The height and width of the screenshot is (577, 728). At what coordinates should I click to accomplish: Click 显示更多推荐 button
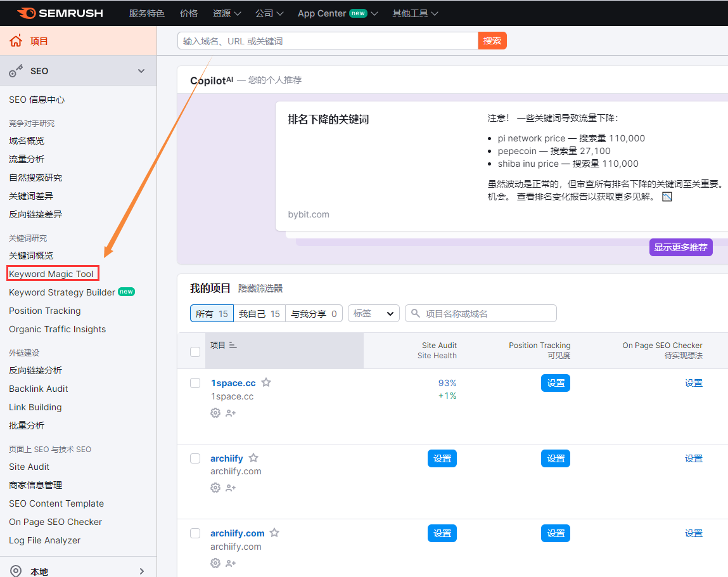pyautogui.click(x=680, y=247)
